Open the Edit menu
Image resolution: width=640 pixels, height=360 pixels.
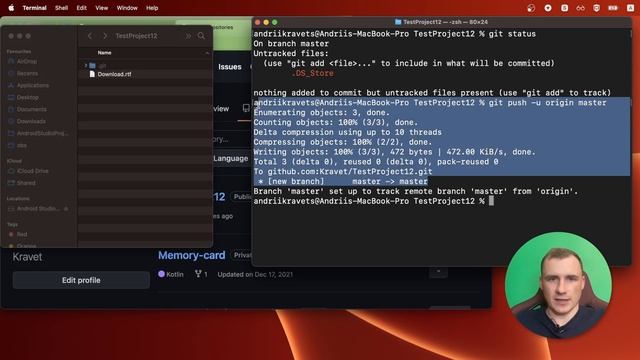[x=82, y=8]
